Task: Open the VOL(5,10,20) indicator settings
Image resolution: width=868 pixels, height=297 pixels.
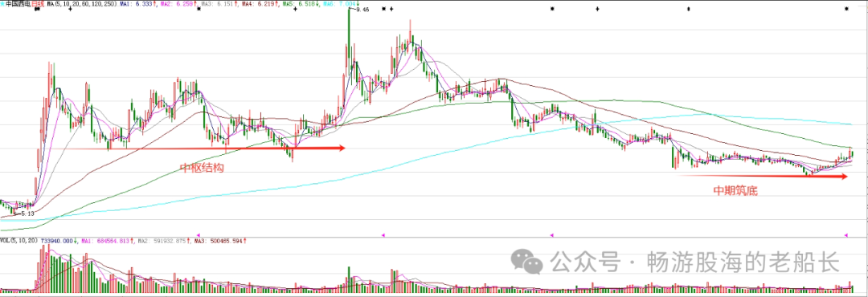Action: click(19, 241)
